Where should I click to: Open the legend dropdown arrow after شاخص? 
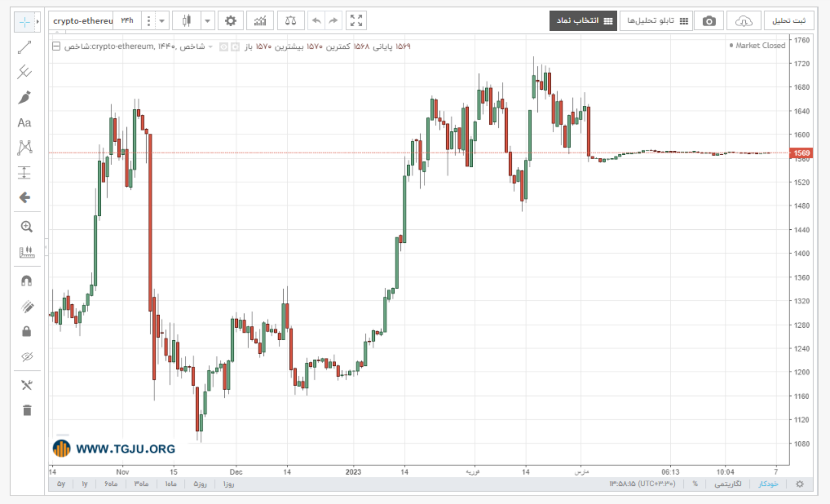(x=211, y=47)
